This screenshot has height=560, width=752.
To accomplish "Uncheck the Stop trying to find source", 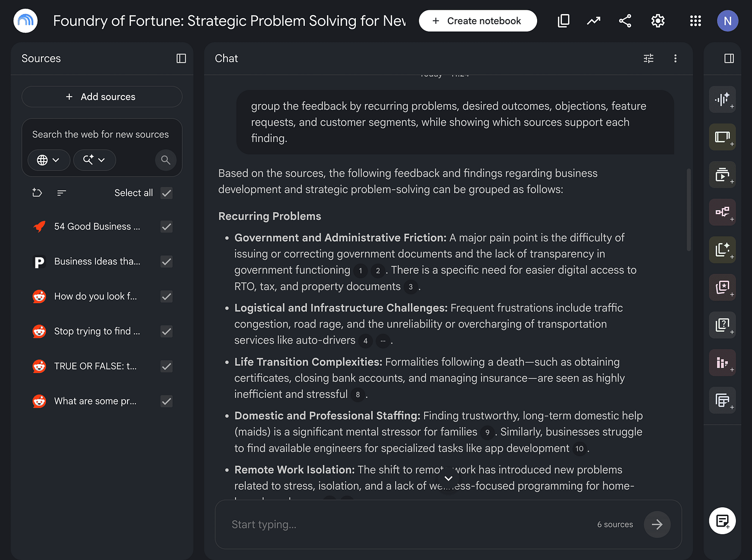I will (x=166, y=331).
